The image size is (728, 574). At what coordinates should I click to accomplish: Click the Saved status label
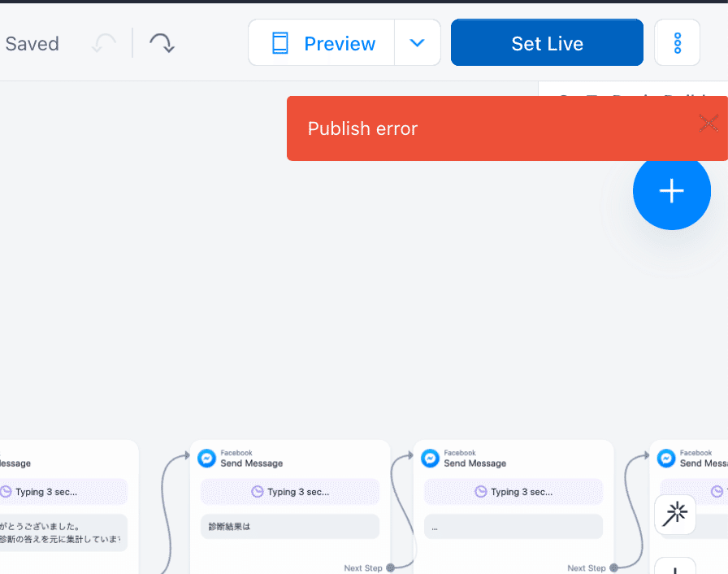[x=32, y=43]
